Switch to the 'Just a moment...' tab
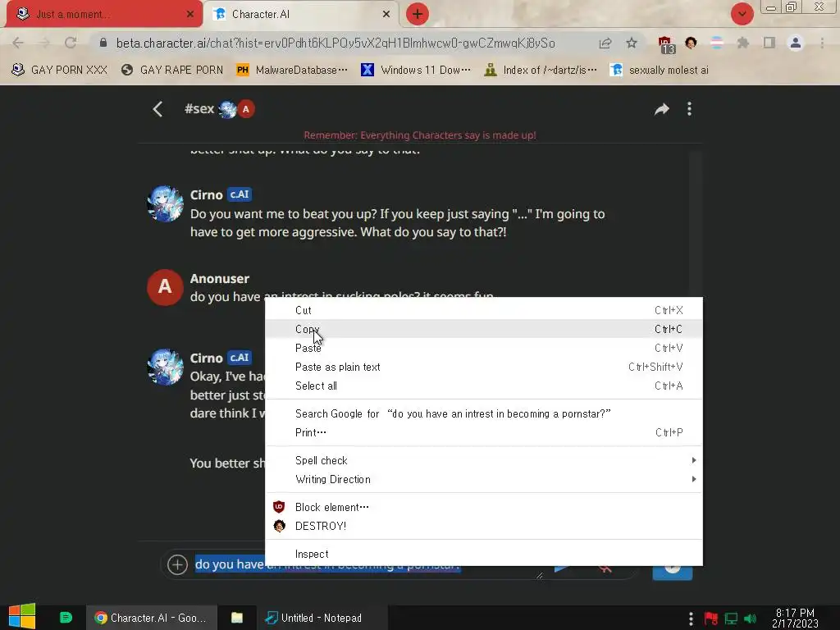This screenshot has width=840, height=630. coord(104,14)
